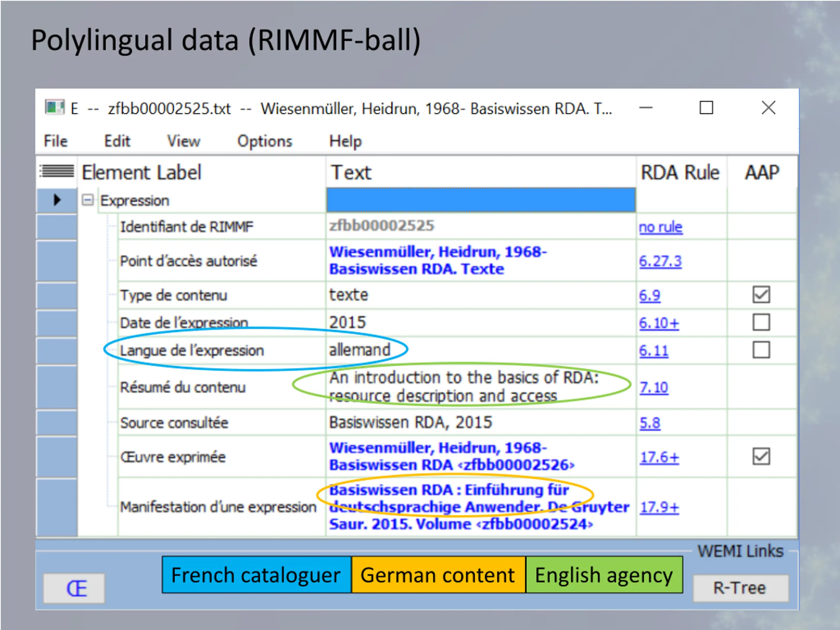Maximize the RIMMF expression window
This screenshot has height=630, width=840.
click(706, 108)
